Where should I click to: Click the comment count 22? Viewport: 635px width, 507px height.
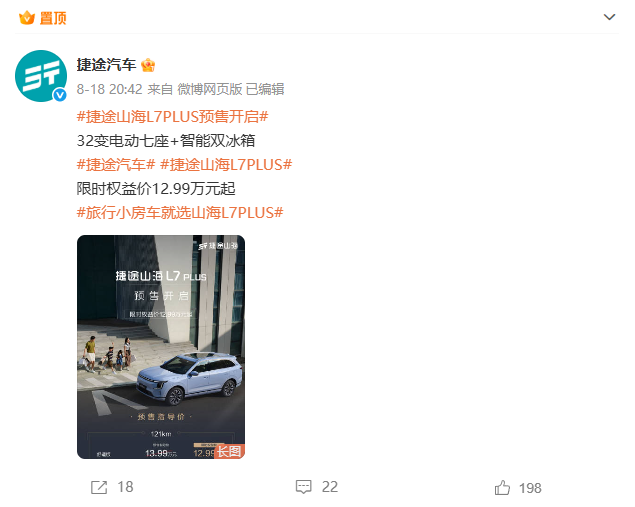330,487
